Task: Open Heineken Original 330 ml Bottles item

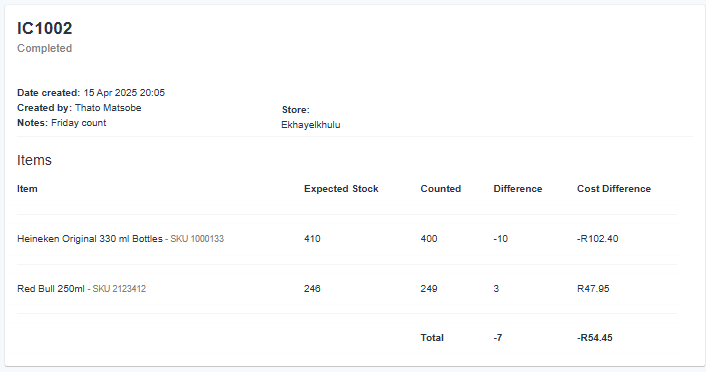Action: pyautogui.click(x=90, y=239)
